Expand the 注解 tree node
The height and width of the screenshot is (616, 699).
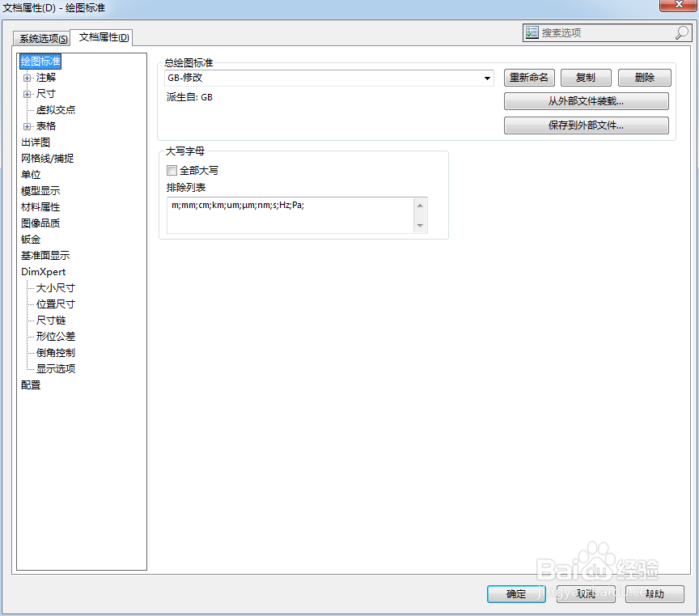tap(28, 78)
